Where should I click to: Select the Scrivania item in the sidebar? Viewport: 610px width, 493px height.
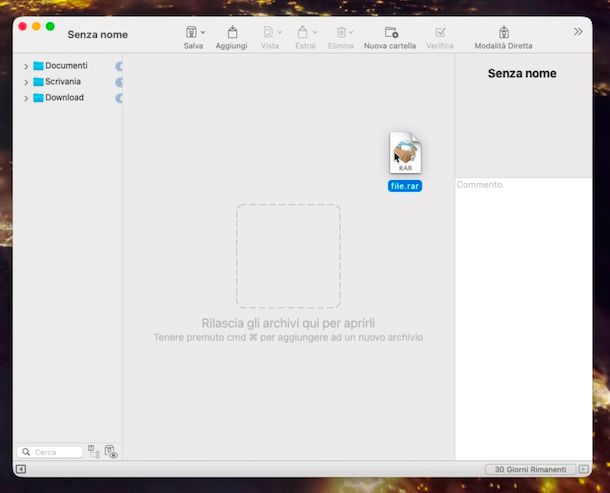click(x=63, y=82)
